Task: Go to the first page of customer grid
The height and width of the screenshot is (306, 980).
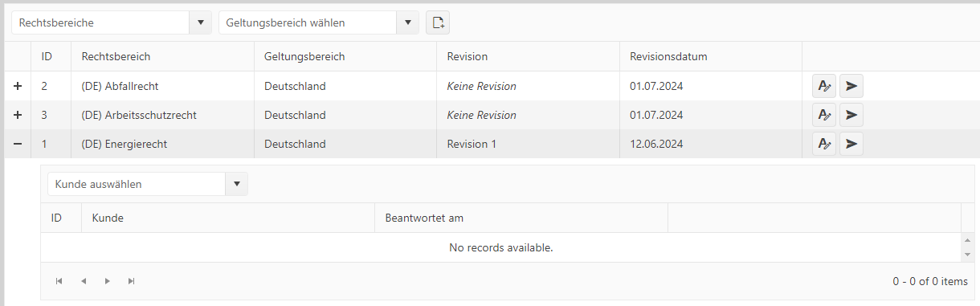Action: 59,281
